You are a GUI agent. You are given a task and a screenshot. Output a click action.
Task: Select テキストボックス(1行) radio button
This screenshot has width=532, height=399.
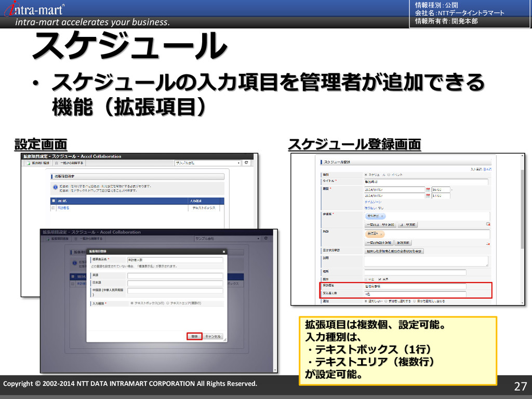point(132,303)
